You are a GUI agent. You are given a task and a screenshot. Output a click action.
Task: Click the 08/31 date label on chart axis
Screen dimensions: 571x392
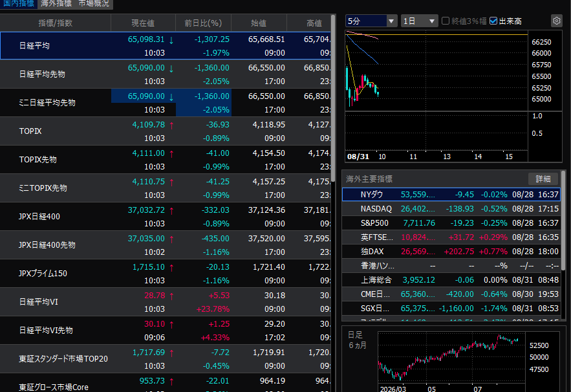tap(358, 157)
